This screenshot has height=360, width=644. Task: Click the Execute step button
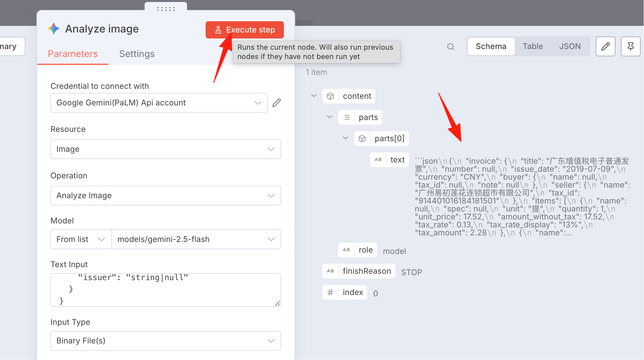click(x=245, y=30)
